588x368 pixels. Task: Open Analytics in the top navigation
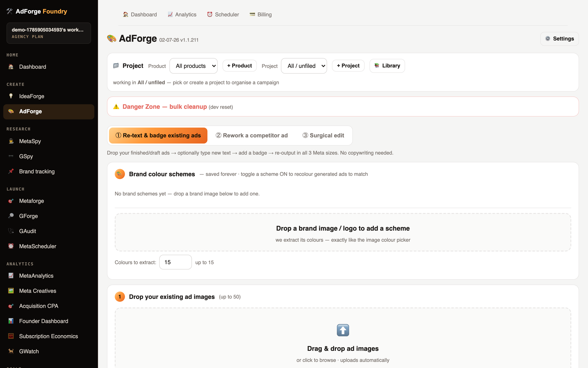tap(182, 14)
